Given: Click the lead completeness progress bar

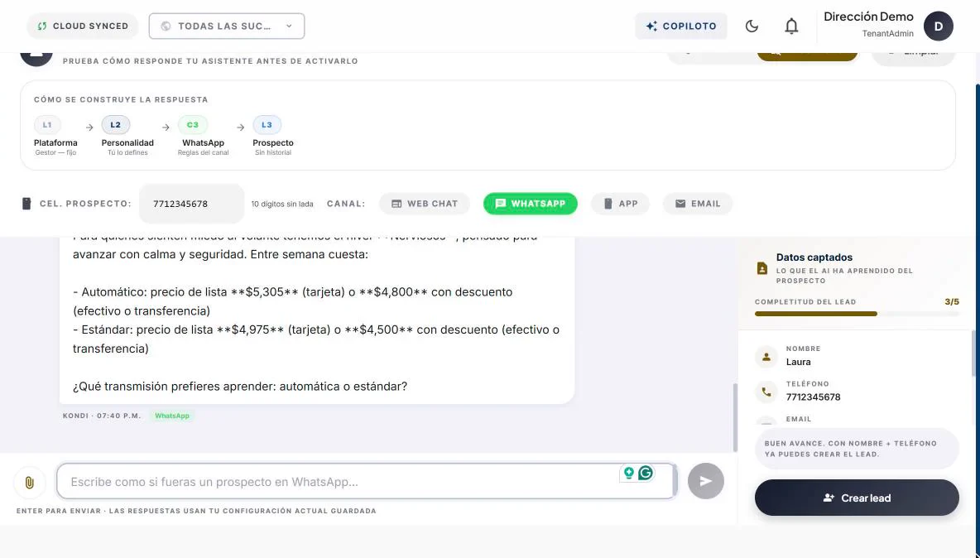Looking at the screenshot, I should 856,314.
